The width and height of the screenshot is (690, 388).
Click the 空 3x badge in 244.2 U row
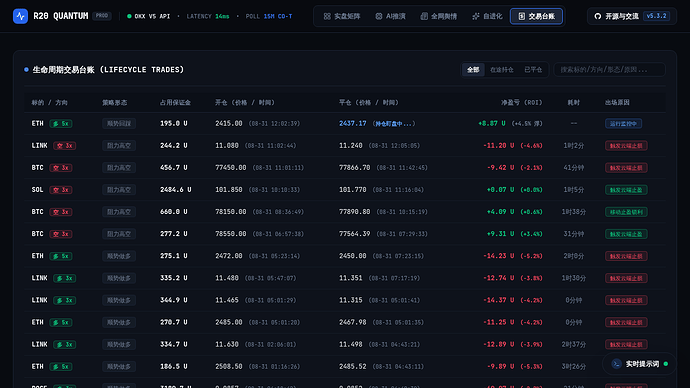click(65, 146)
